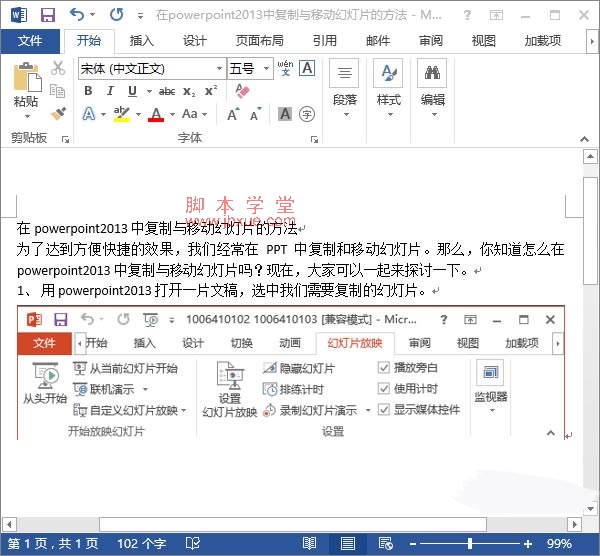600x556 pixels.
Task: Switch to the 引用 References tab
Action: 324,41
